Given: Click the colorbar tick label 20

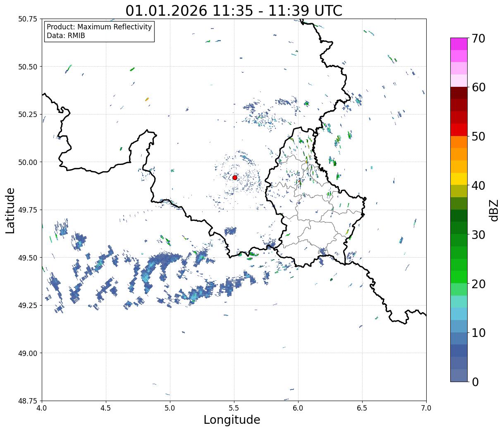Looking at the screenshot, I should coord(478,284).
